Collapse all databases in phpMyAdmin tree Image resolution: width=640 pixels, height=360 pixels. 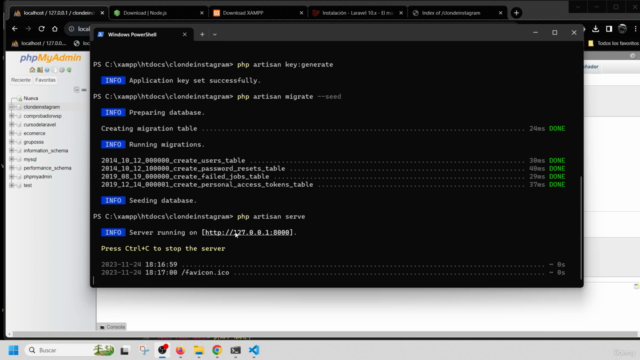tap(77, 89)
